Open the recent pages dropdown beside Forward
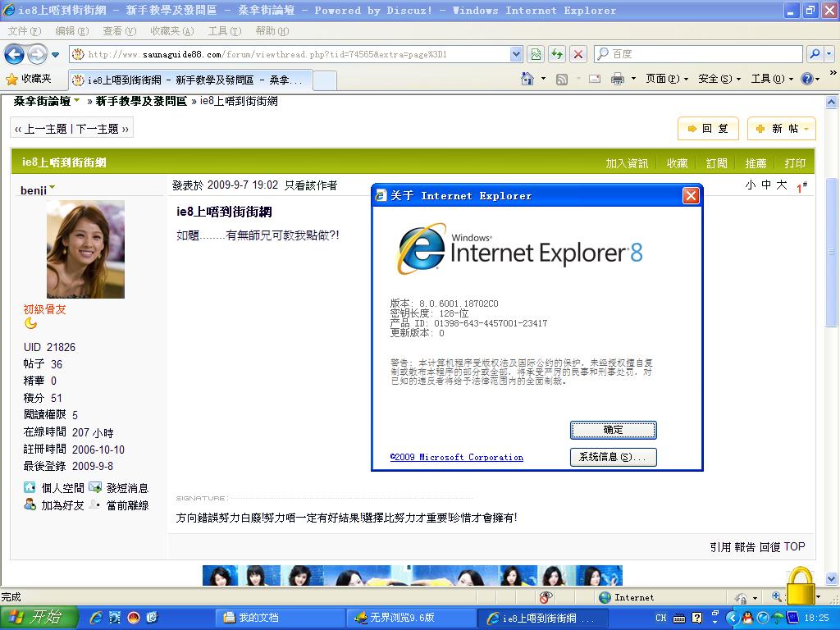The width and height of the screenshot is (840, 630). coord(55,55)
